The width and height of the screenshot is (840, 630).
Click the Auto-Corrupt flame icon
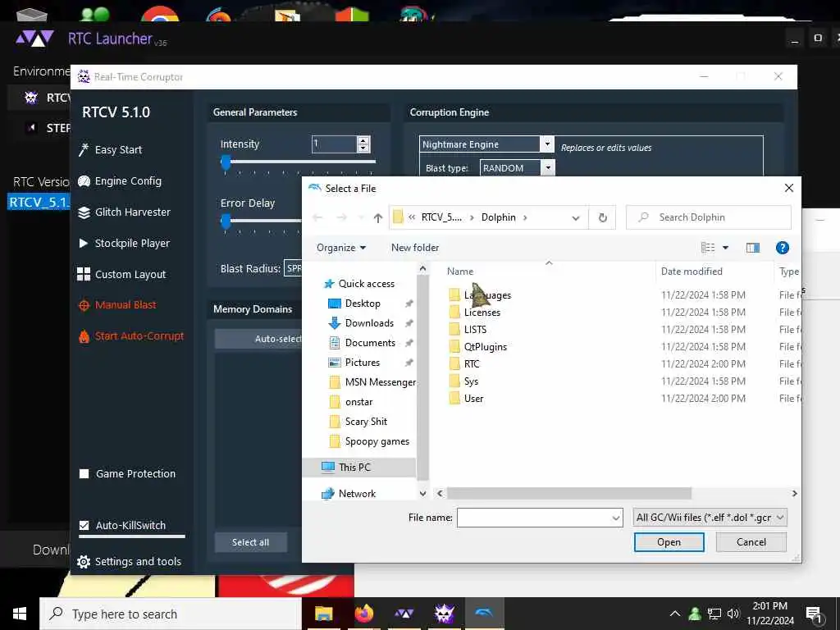point(84,336)
